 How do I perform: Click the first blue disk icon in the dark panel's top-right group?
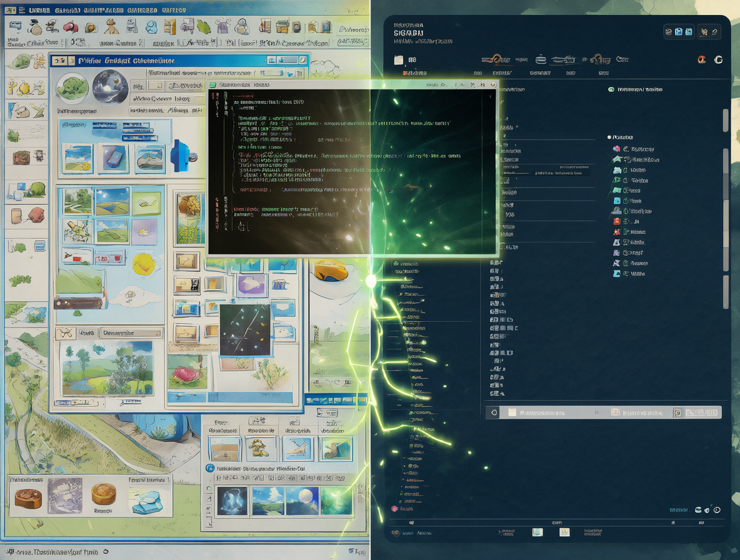pyautogui.click(x=679, y=32)
